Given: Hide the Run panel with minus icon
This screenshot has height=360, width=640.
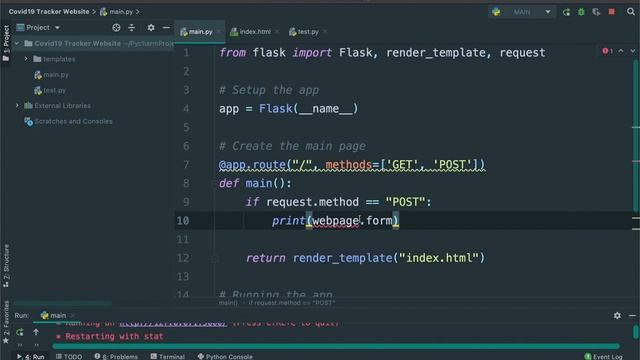Looking at the screenshot, I should 632,316.
